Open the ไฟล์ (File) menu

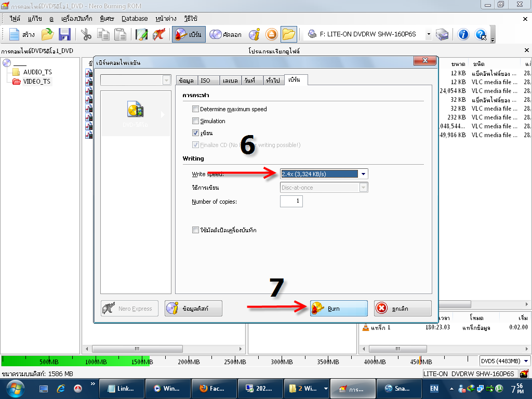click(x=15, y=19)
